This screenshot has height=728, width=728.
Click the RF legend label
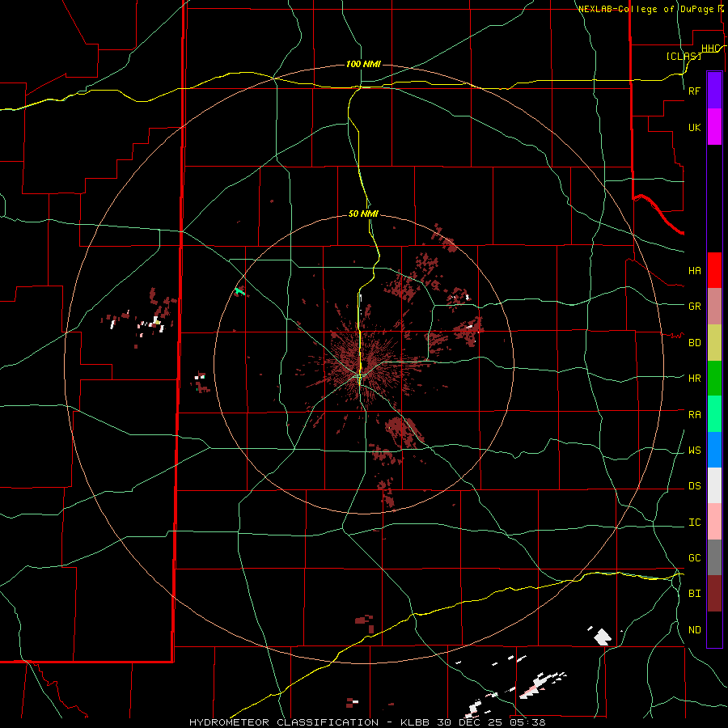point(695,91)
